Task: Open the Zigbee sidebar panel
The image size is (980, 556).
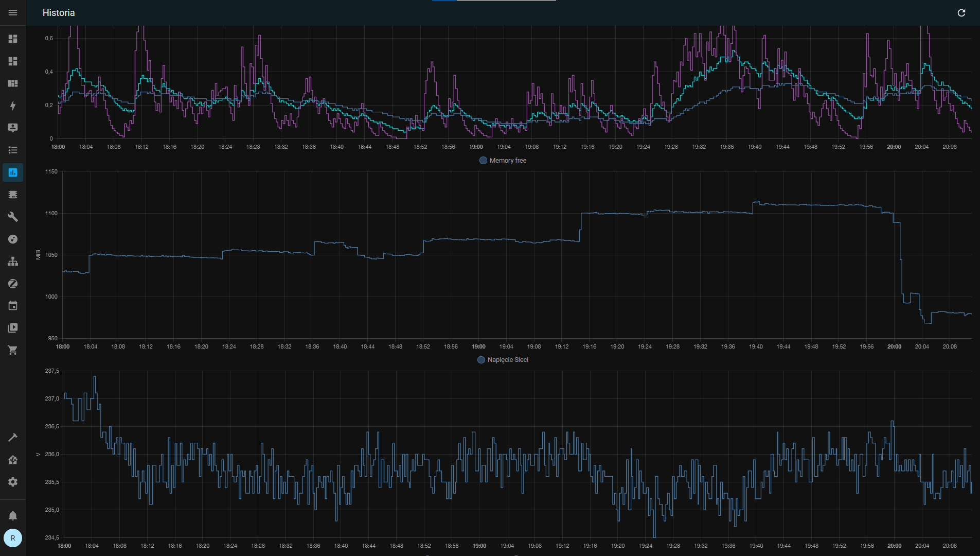Action: [13, 284]
